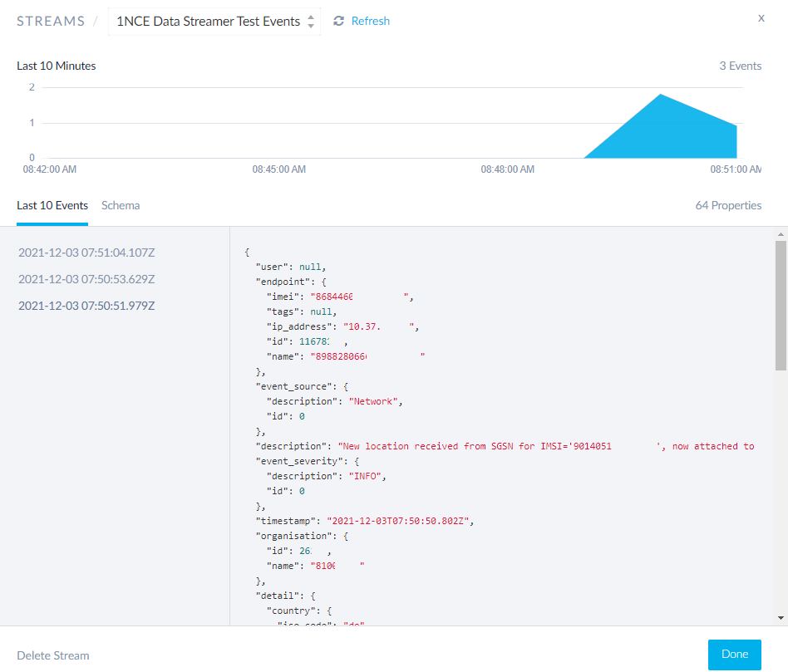Click the STREAMS breadcrumb label
Viewport: 788px width, 672px height.
pos(51,22)
